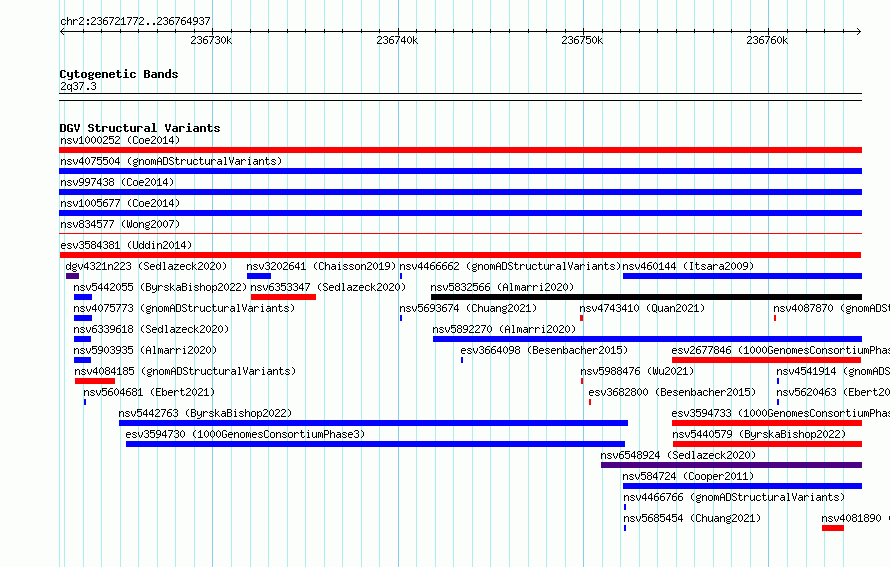Select the red nsv5440579 variant bar
The width and height of the screenshot is (890, 567).
click(x=767, y=444)
